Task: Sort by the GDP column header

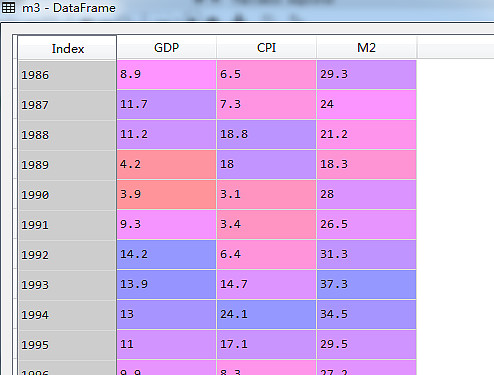Action: (x=167, y=48)
